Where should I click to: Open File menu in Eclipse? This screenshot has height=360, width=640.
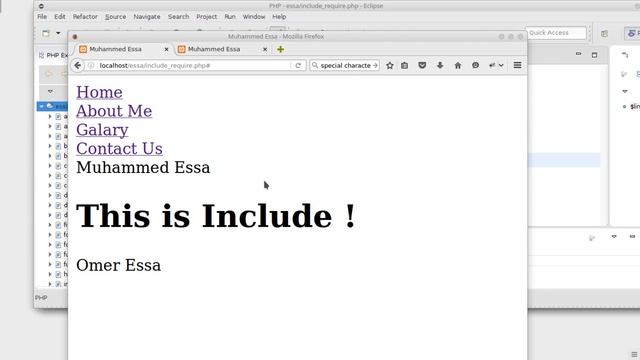[42, 17]
